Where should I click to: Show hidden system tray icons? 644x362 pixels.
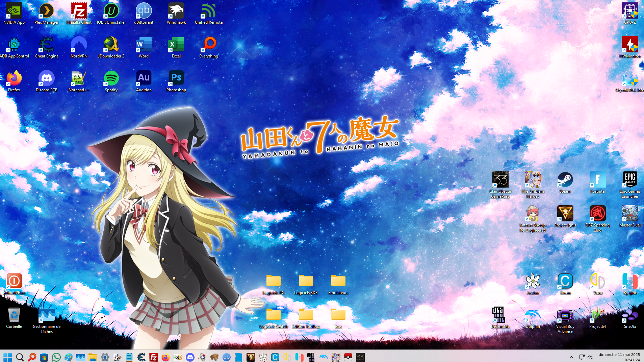click(571, 357)
